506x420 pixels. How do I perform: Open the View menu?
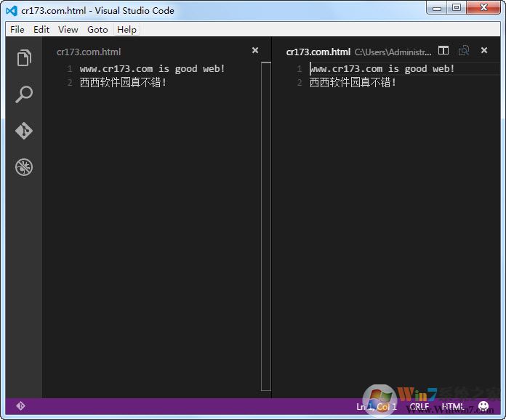(x=68, y=30)
